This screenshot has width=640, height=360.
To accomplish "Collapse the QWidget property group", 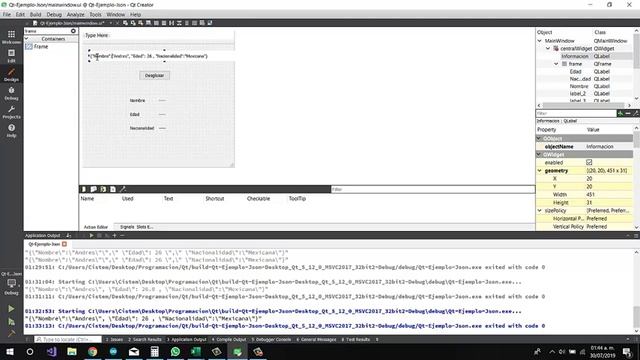I will 539,155.
